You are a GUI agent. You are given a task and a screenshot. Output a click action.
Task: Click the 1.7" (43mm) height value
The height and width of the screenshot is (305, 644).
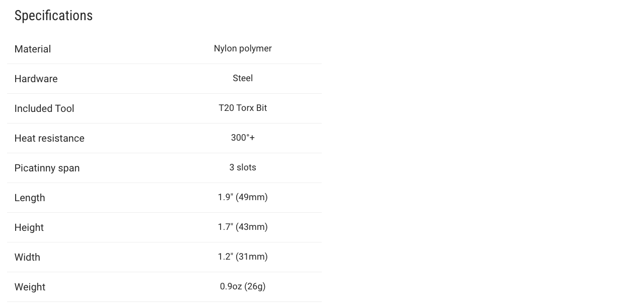(243, 227)
